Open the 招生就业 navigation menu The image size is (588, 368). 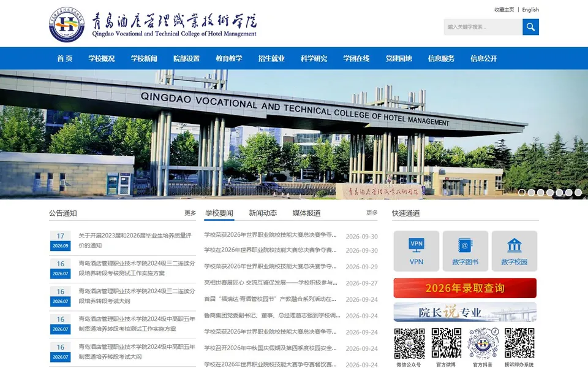tap(271, 59)
